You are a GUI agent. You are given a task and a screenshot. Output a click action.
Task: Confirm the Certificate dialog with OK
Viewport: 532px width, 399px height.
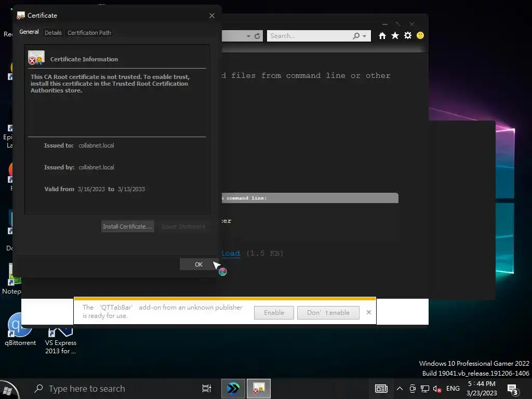point(199,264)
